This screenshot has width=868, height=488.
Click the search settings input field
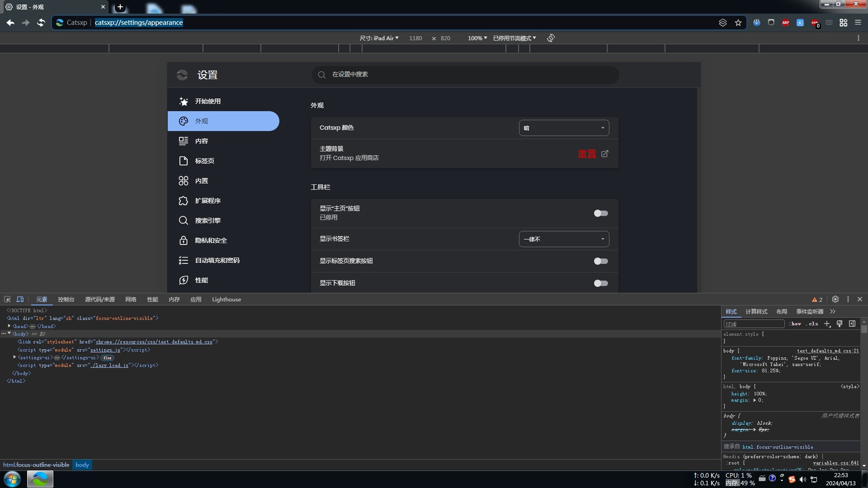(466, 75)
